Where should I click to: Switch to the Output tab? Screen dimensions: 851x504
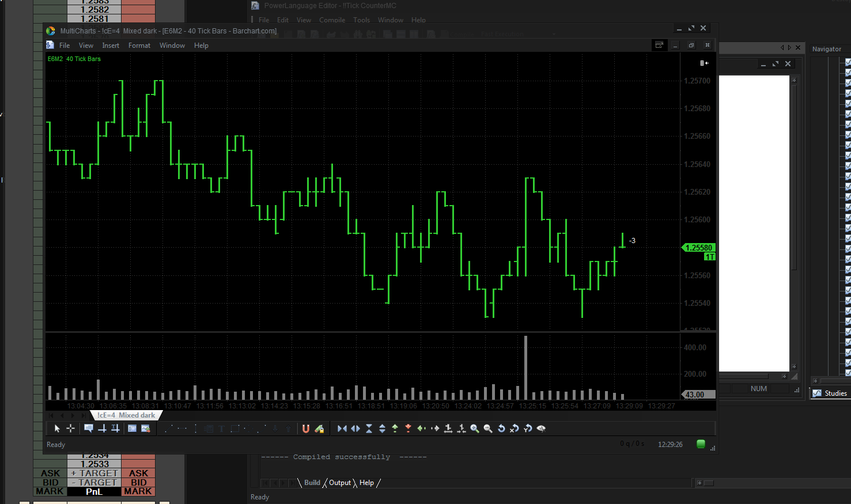click(x=340, y=483)
